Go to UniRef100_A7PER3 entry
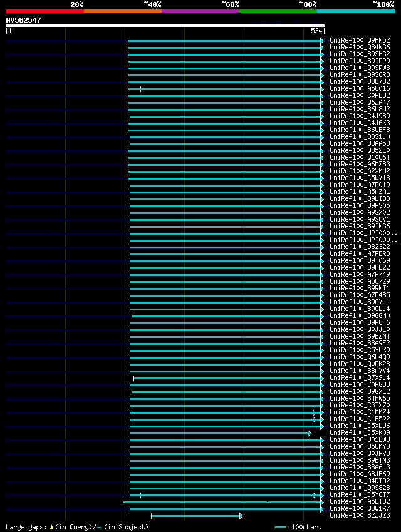 tap(360, 253)
